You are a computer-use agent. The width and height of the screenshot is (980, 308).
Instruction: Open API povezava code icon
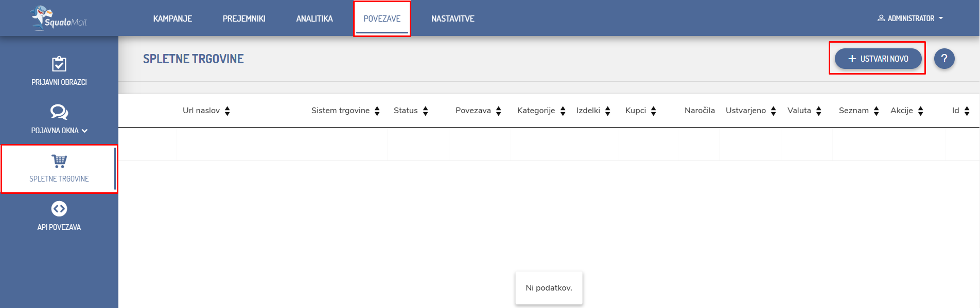pyautogui.click(x=59, y=209)
